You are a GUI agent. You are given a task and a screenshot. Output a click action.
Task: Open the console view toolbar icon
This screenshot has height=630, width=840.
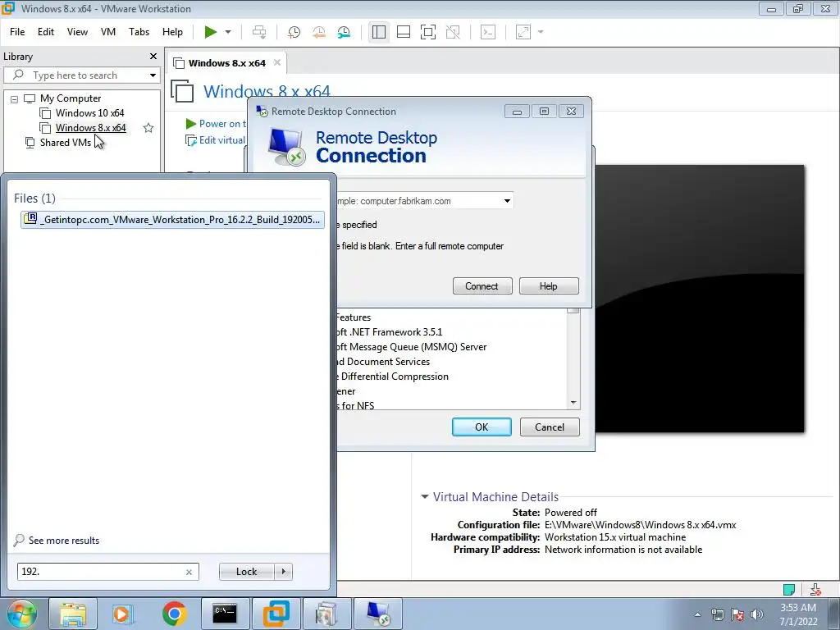(x=488, y=32)
